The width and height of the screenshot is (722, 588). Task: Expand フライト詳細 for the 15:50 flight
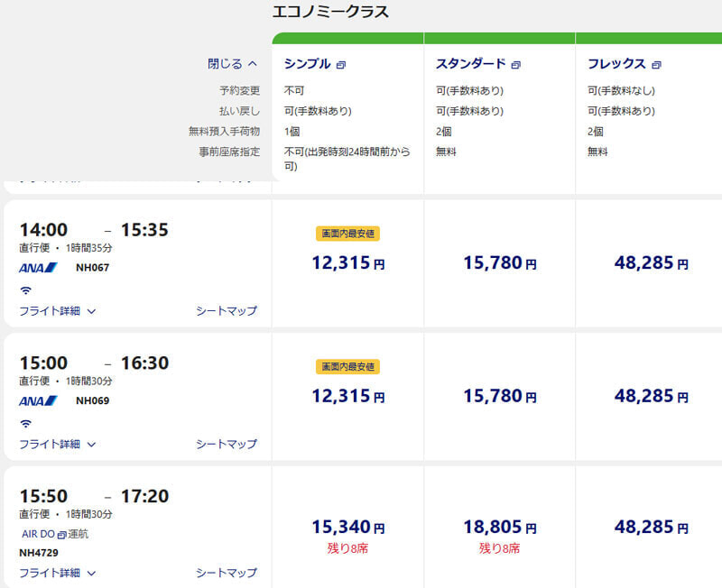click(58, 573)
